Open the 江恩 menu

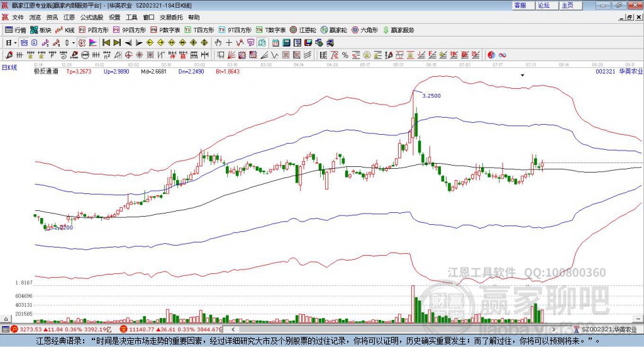(x=69, y=17)
